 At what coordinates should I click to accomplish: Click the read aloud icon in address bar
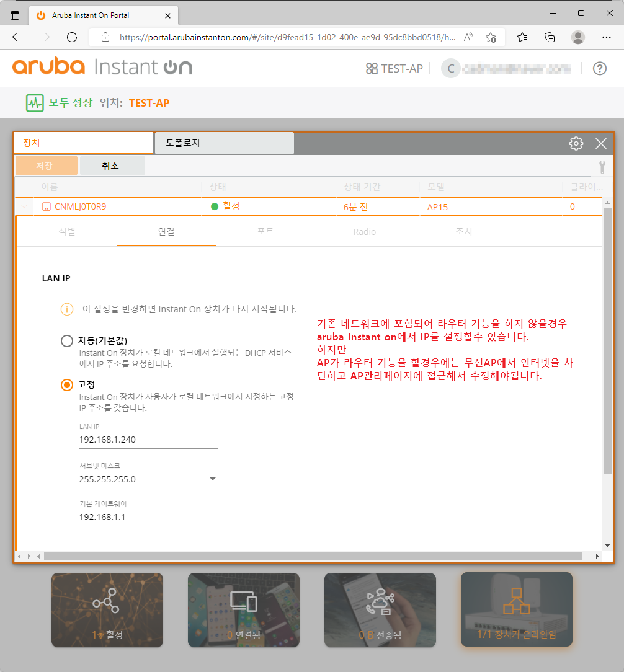point(468,37)
